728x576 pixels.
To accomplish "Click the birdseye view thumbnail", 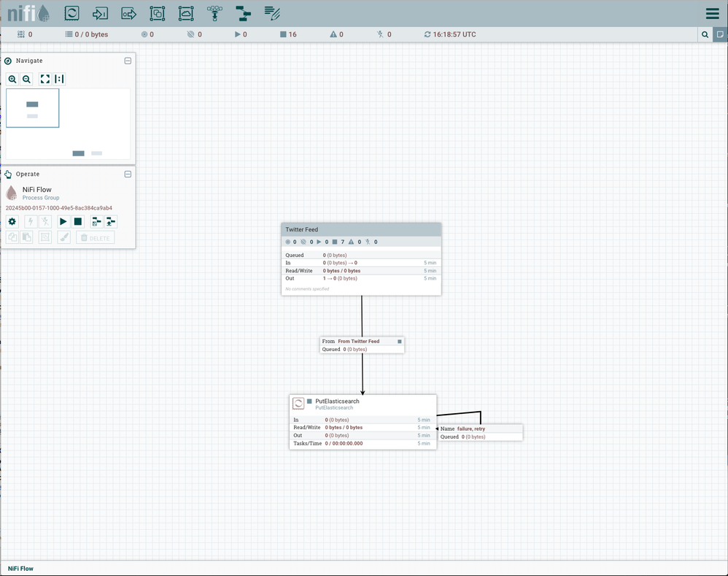I will (69, 124).
